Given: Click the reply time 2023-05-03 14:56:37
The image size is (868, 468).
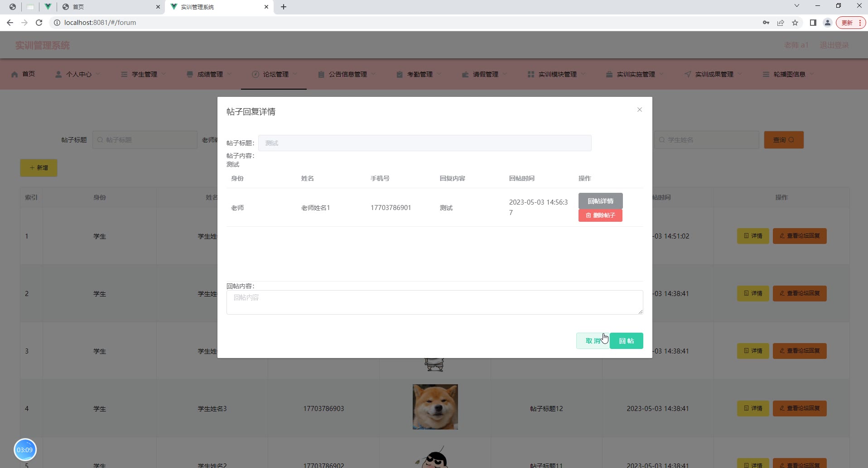Looking at the screenshot, I should [538, 207].
